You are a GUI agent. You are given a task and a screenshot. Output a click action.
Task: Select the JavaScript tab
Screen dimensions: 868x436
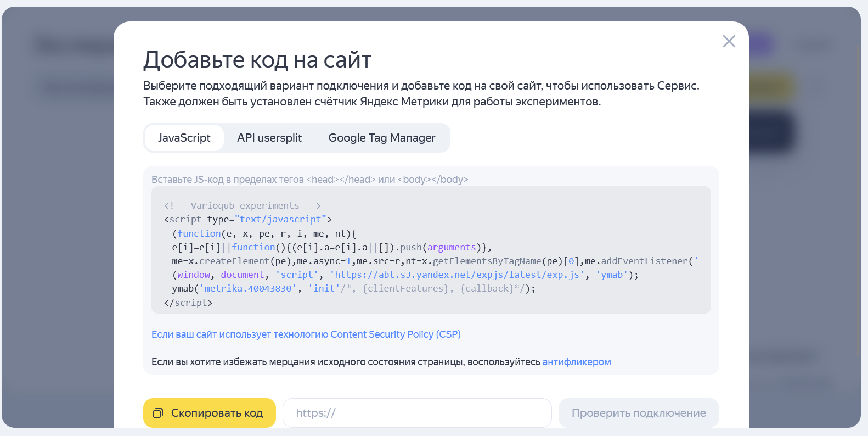point(184,138)
